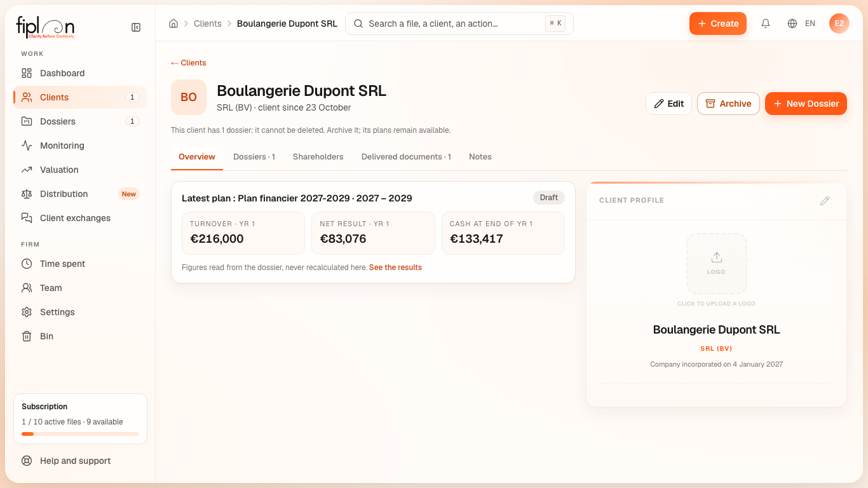Open notifications bell
The image size is (868, 488).
766,24
